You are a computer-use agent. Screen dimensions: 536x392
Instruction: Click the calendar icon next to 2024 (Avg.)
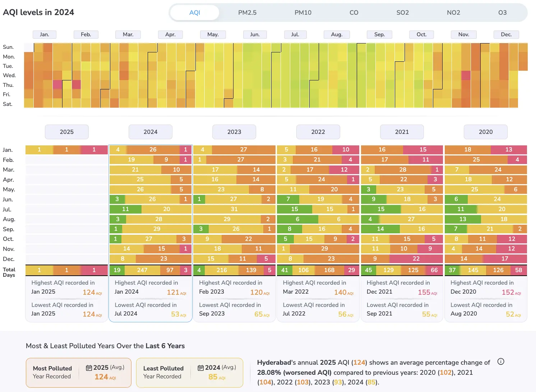pos(201,368)
